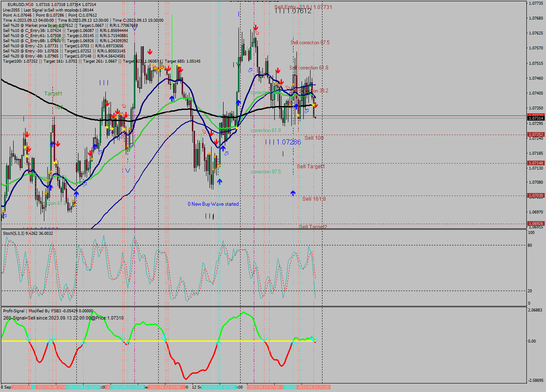Click the 'Sell %10 @ C_Entry61' text line
Screen dimensions: 546x392
(65, 36)
